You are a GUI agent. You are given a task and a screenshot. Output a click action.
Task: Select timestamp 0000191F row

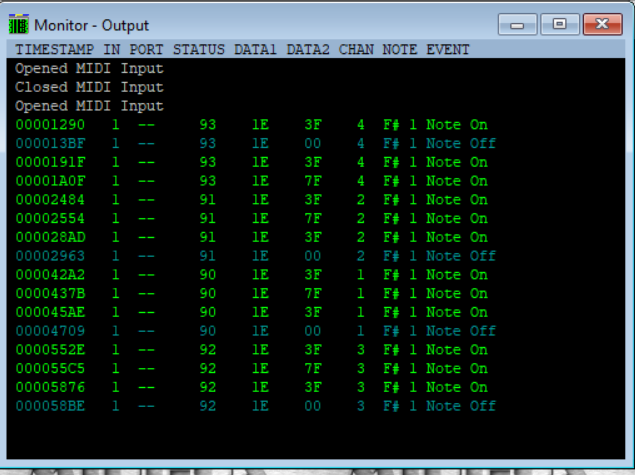(251, 162)
